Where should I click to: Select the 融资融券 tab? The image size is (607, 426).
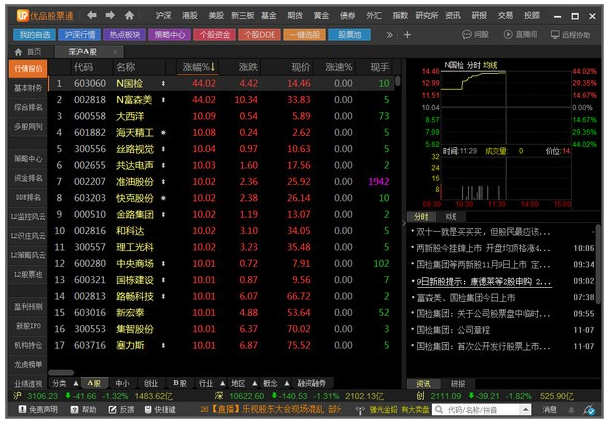tap(311, 383)
